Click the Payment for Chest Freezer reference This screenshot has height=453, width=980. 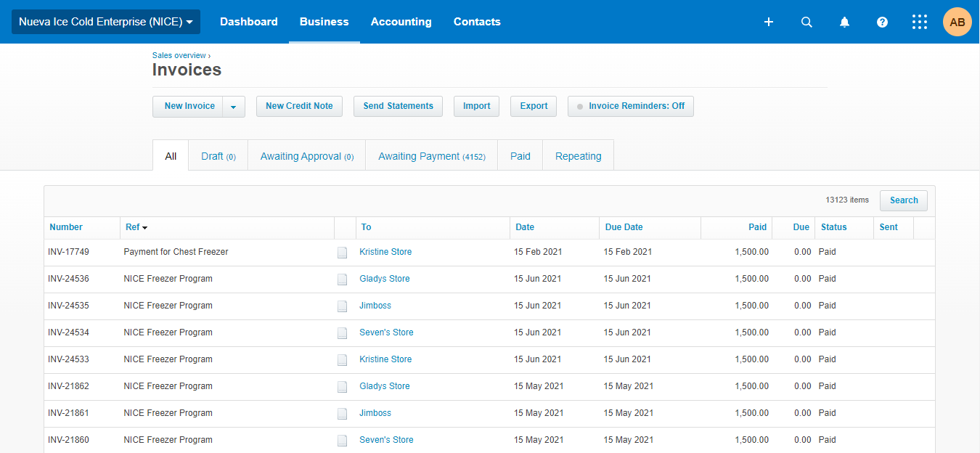coord(176,252)
